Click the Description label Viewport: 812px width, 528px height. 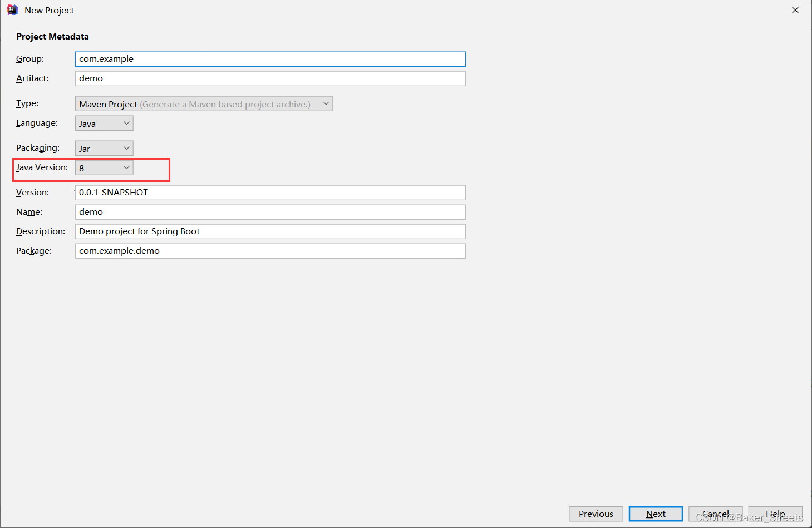point(41,231)
